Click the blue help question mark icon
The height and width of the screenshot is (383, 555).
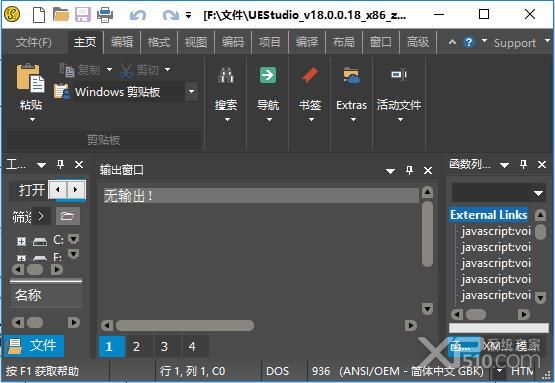tap(469, 42)
